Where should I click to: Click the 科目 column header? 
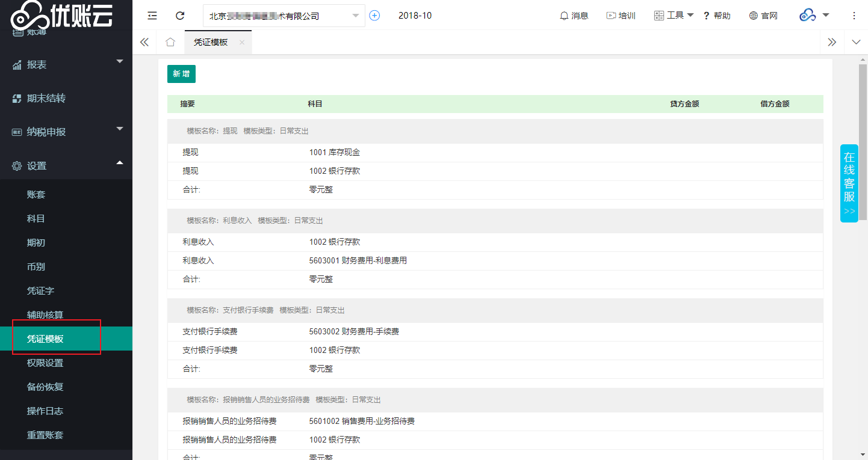coord(315,104)
